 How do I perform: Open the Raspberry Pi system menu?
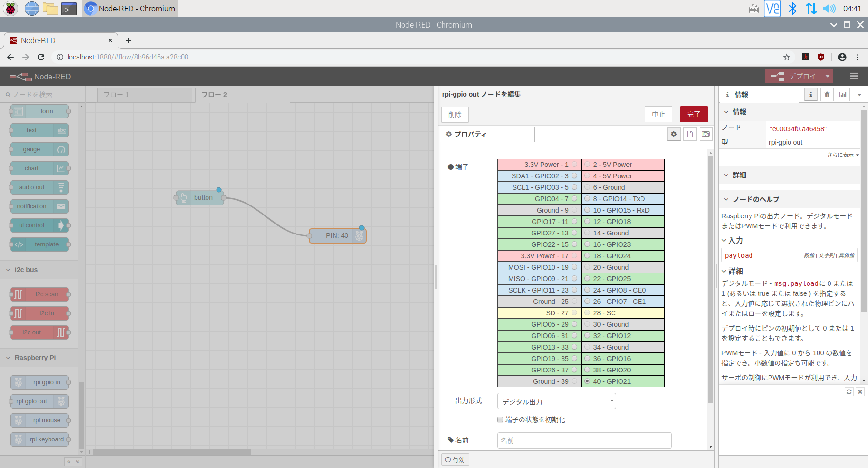click(x=10, y=9)
